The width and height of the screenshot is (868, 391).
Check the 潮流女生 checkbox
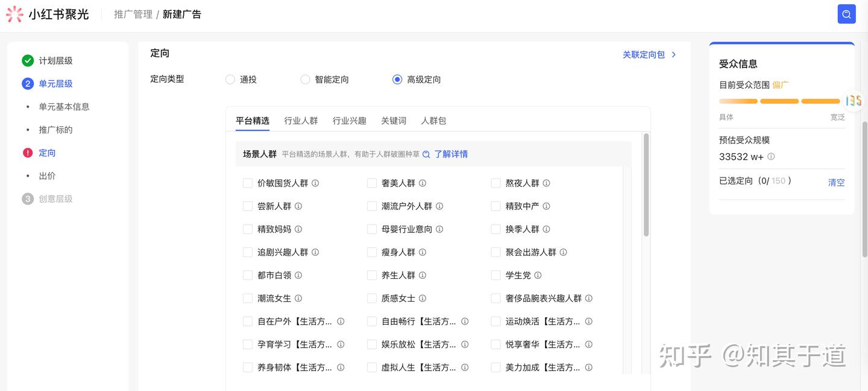248,298
